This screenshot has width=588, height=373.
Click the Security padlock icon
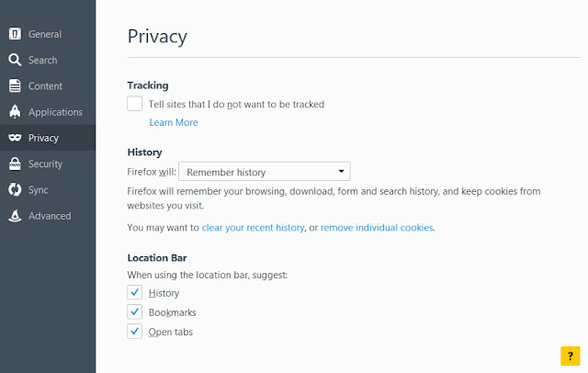(15, 164)
